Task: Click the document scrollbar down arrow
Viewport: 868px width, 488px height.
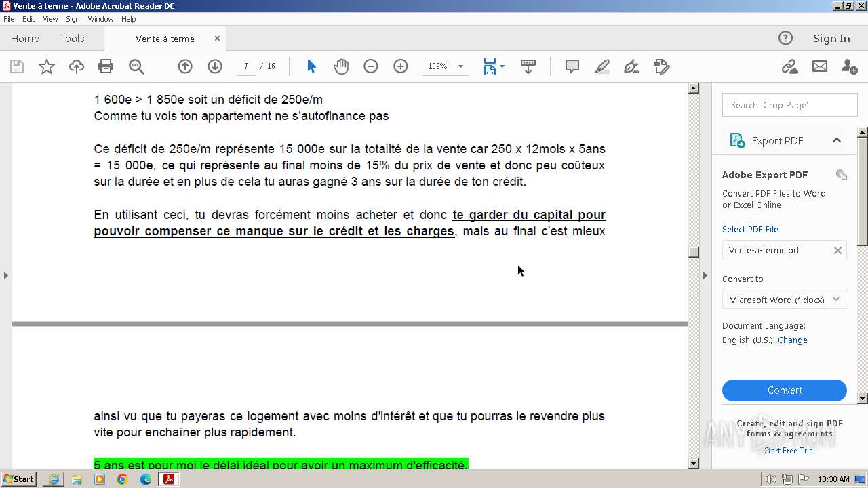Action: click(x=693, y=464)
